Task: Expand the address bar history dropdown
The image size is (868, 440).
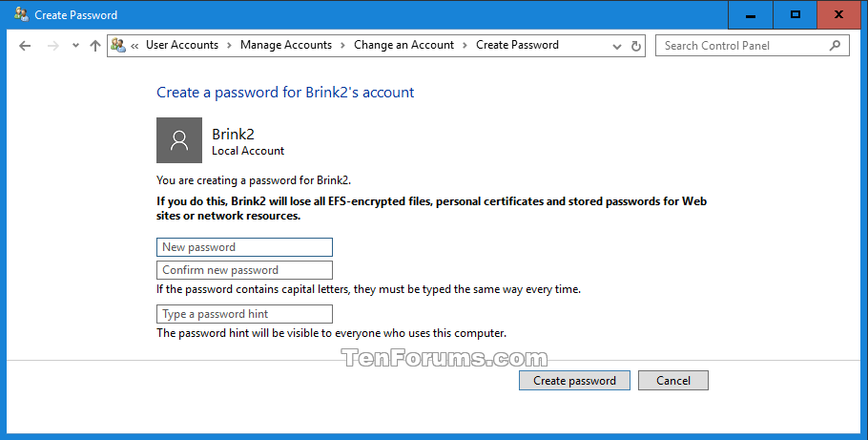Action: point(617,47)
